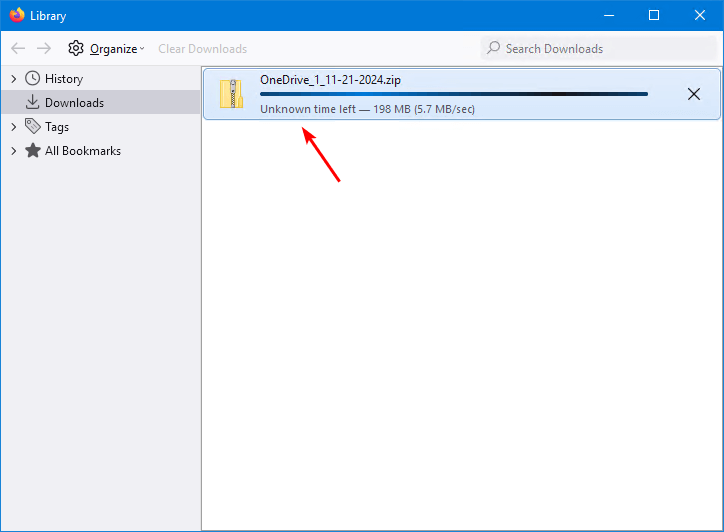Expand the History tree node
The image size is (724, 532).
[x=13, y=79]
